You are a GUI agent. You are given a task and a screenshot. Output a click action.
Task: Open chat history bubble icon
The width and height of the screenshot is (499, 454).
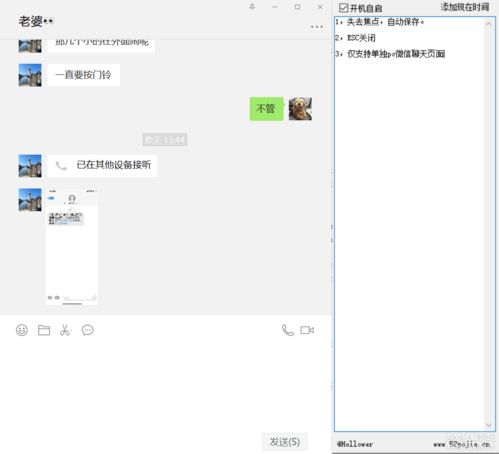(88, 330)
